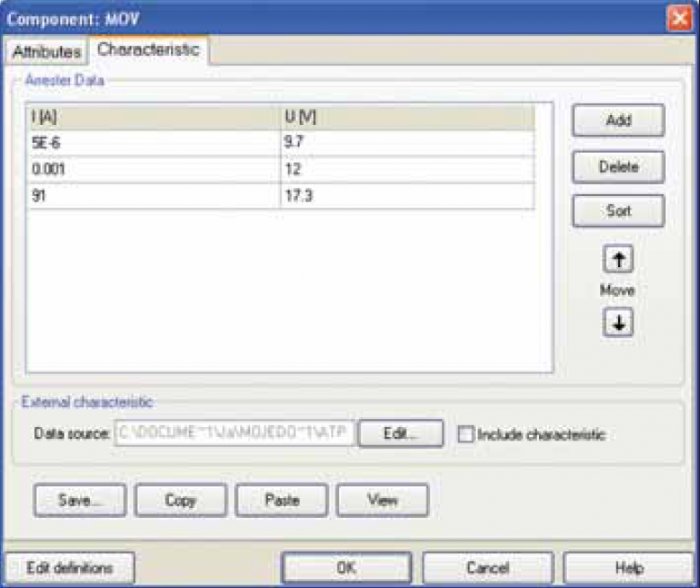Select the current cell 5E-6
Screen dimensions: 700x588
pos(154,143)
